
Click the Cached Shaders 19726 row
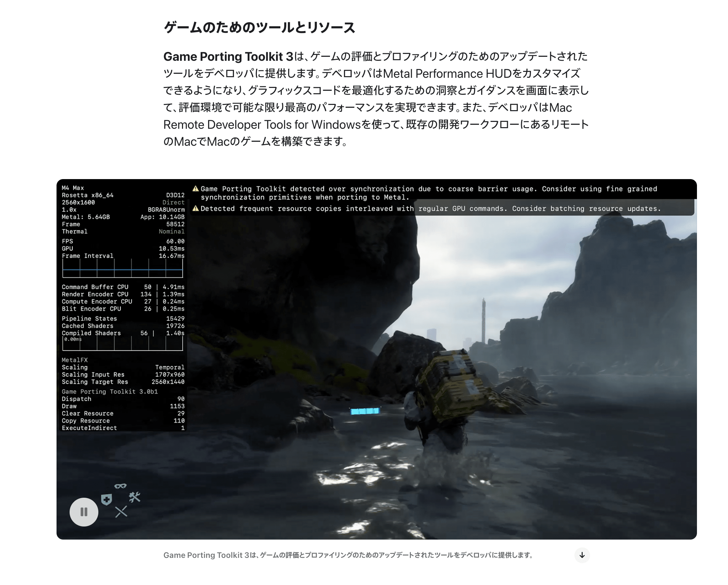click(123, 326)
